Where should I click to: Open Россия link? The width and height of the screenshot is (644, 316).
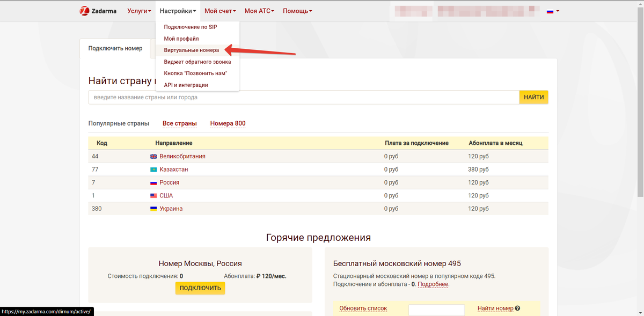pyautogui.click(x=170, y=183)
